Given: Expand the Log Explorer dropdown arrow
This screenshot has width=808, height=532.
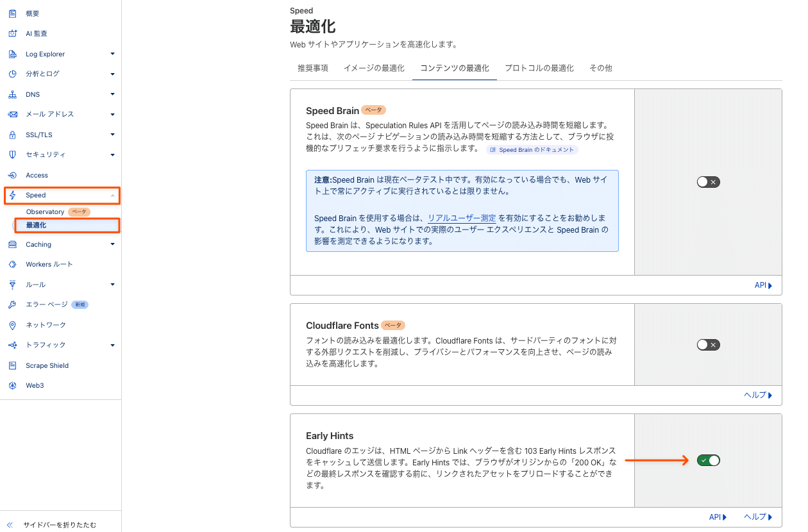Looking at the screenshot, I should coord(112,54).
